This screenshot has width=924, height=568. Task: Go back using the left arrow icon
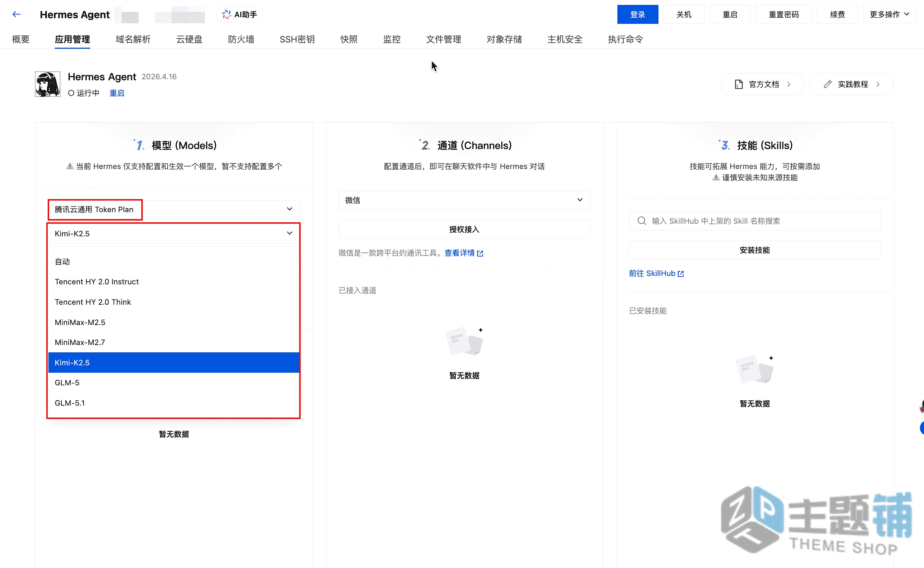[x=16, y=14]
